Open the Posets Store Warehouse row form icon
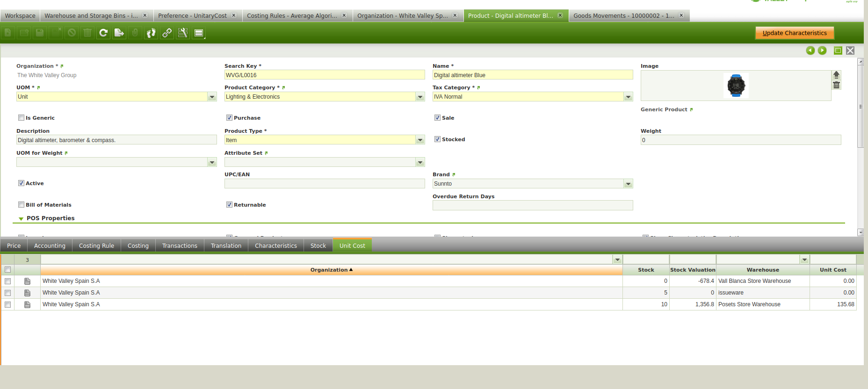This screenshot has width=868, height=389. pos(27,304)
